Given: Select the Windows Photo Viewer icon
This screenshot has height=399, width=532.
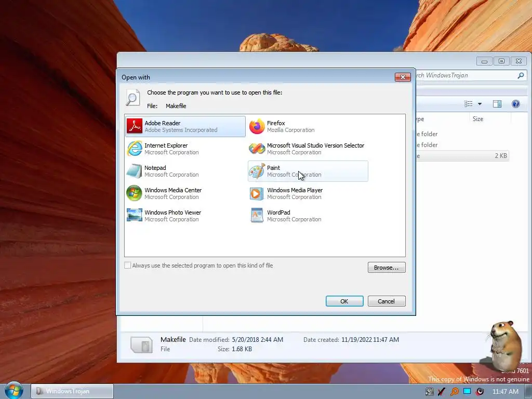Looking at the screenshot, I should click(135, 216).
